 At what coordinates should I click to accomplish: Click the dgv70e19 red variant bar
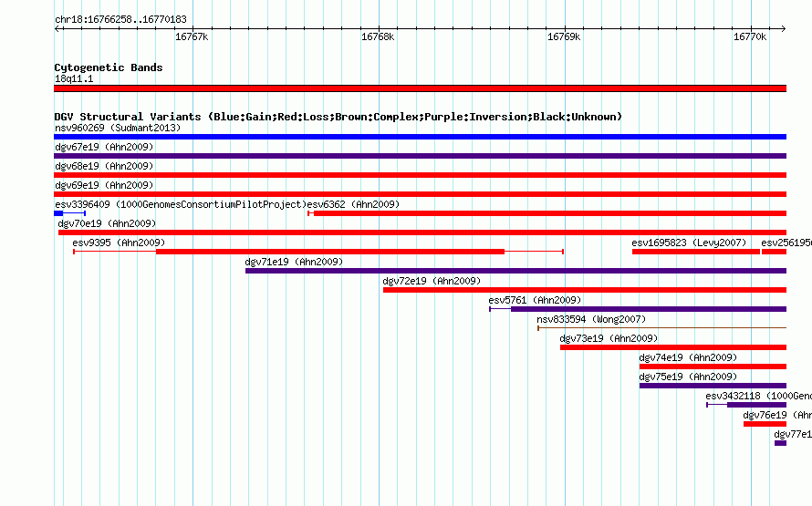tap(422, 232)
